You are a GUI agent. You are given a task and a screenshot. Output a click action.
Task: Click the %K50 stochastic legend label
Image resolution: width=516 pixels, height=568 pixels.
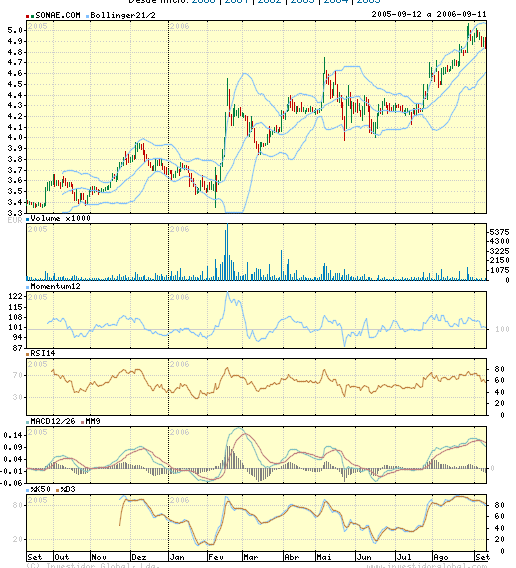41,489
